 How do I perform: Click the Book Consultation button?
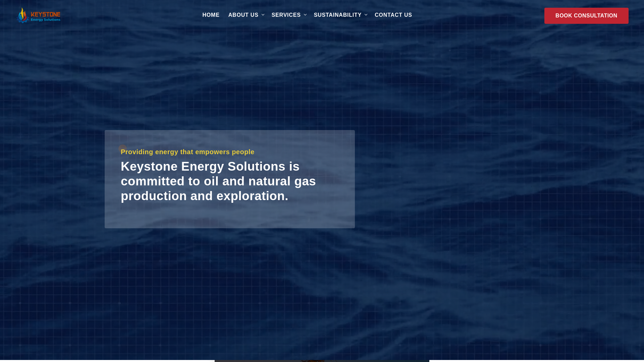point(586,16)
